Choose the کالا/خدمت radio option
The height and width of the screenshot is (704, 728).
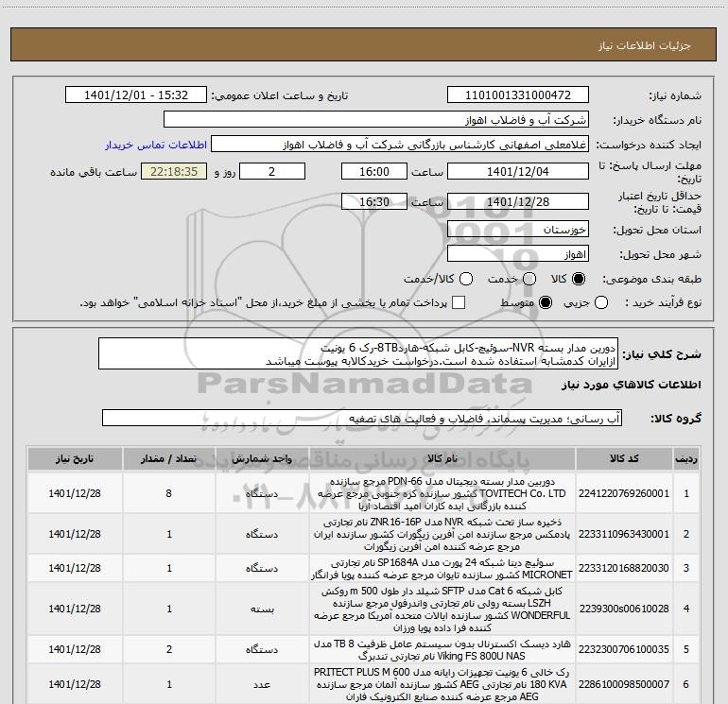point(466,279)
